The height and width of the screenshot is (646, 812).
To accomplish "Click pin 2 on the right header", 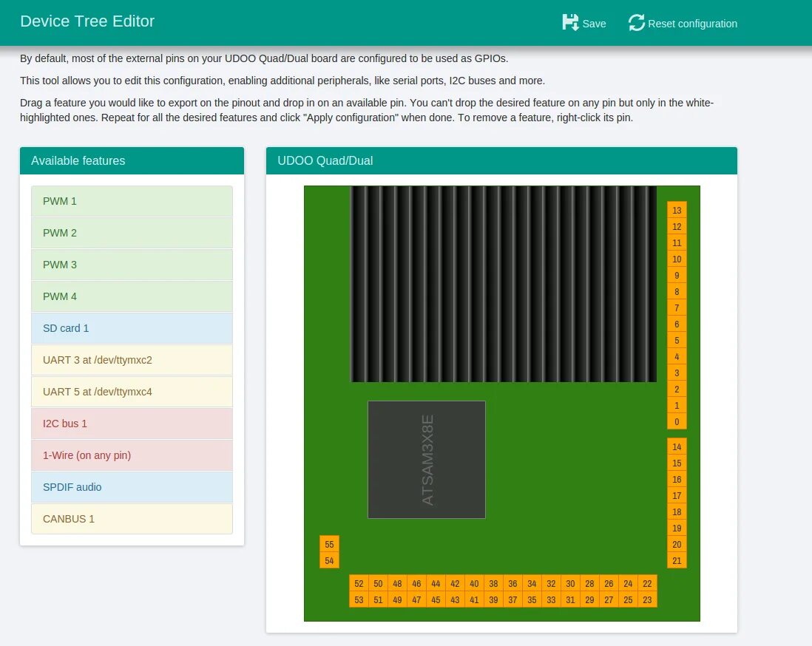I will [x=677, y=390].
